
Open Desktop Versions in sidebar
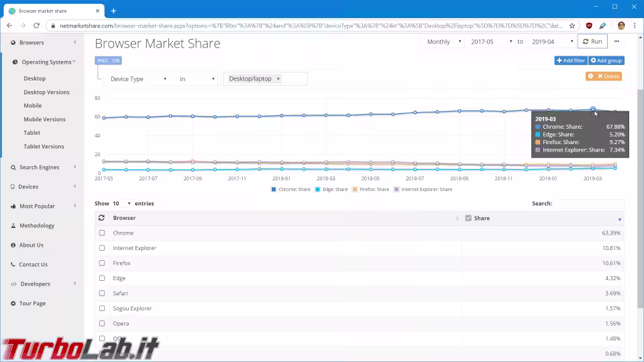pyautogui.click(x=46, y=93)
